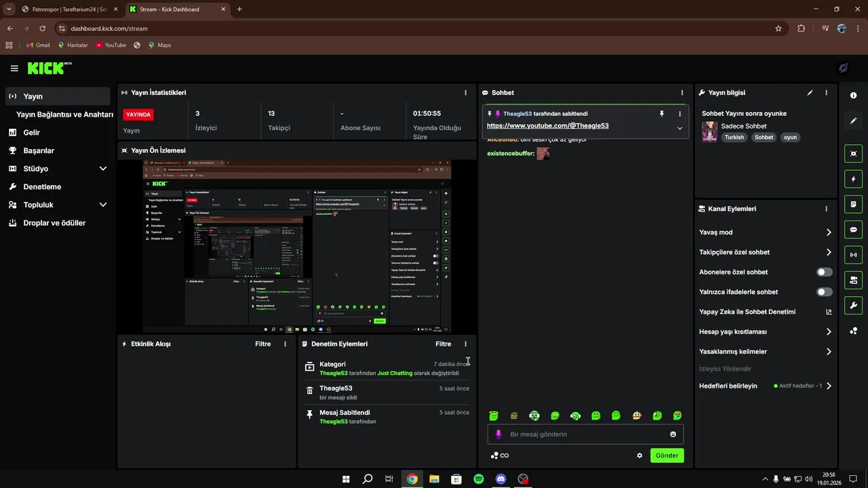This screenshot has width=868, height=488.
Task: Click rocket icon at top right header
Action: tap(844, 68)
